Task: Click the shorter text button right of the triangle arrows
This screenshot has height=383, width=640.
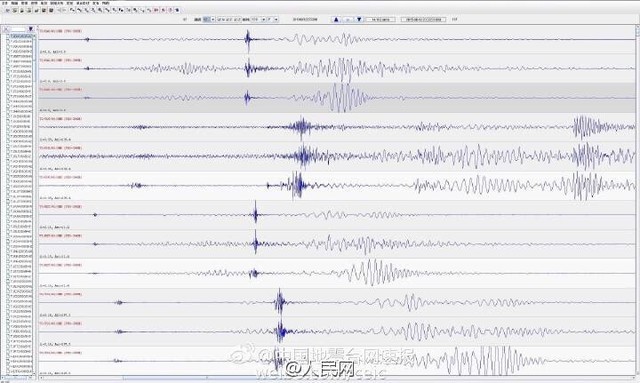Action: coord(380,19)
